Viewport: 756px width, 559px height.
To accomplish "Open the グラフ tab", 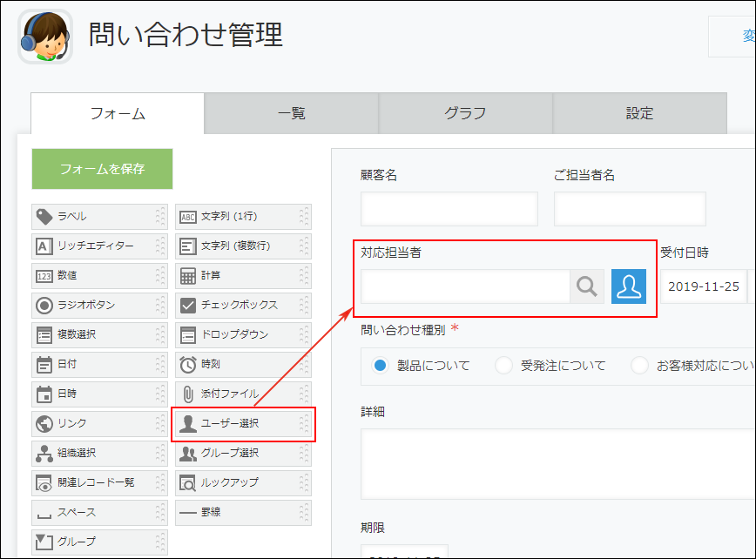I will pos(466,113).
